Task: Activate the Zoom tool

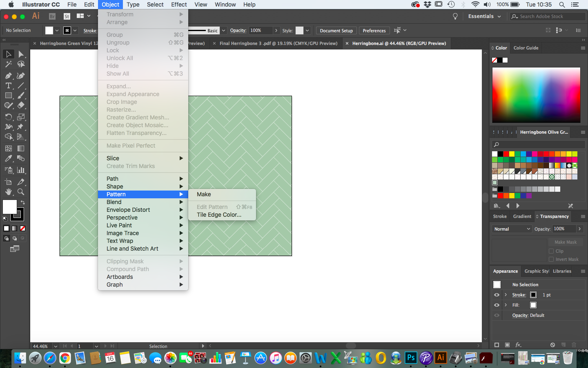Action: (x=20, y=192)
